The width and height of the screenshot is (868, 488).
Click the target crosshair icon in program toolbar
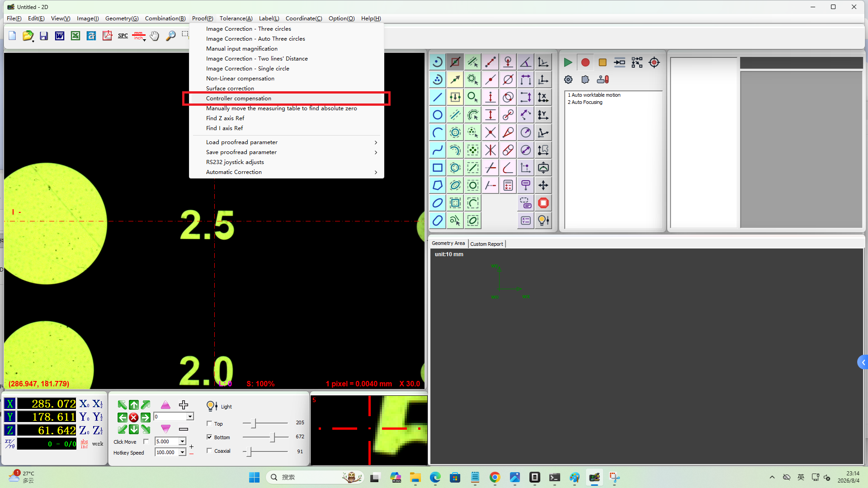pos(654,62)
